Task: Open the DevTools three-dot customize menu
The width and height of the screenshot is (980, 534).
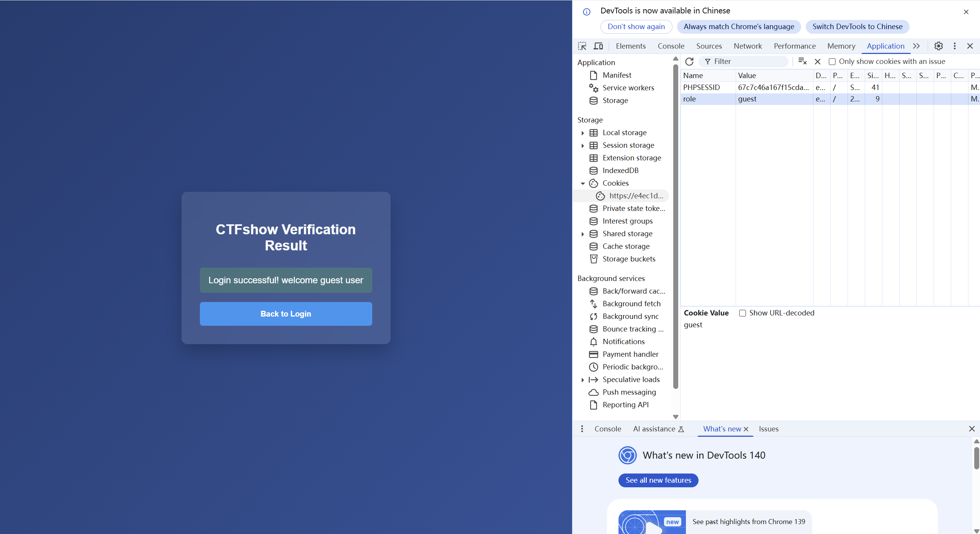Action: pos(955,46)
